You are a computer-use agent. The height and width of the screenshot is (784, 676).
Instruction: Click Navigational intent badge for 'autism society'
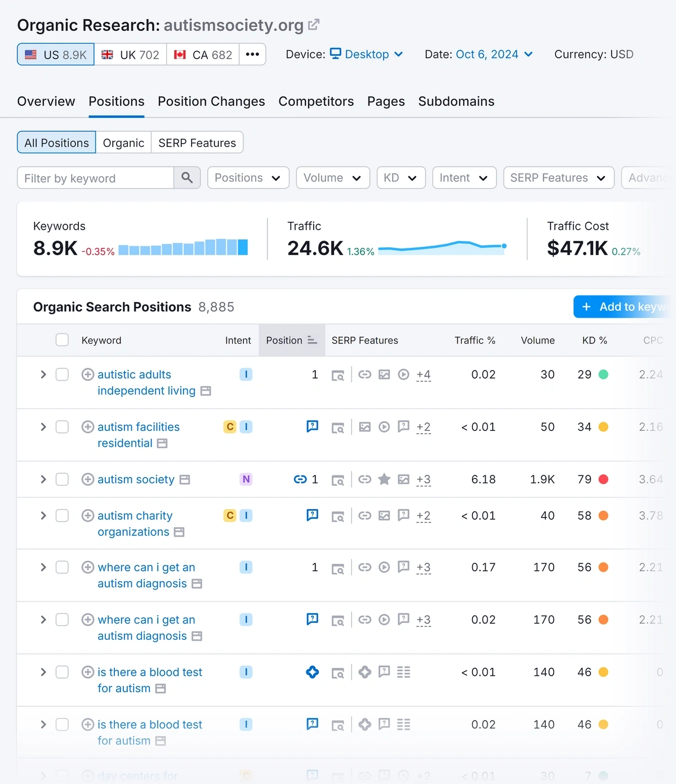(246, 479)
